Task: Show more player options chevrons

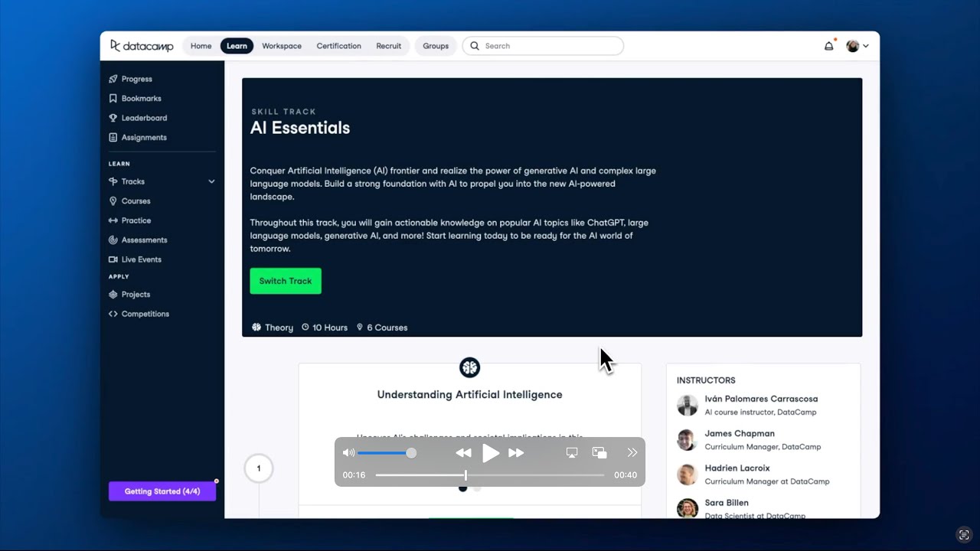Action: click(632, 453)
